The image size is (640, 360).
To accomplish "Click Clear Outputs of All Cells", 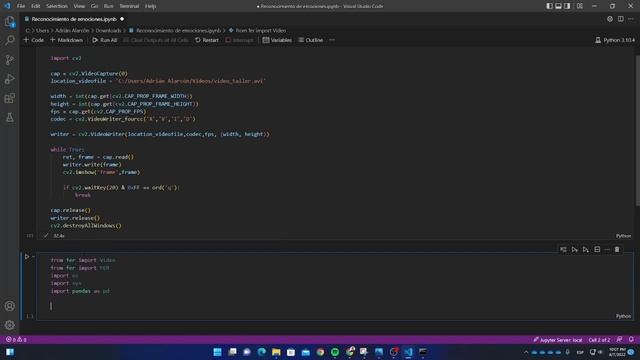I will 156,40.
